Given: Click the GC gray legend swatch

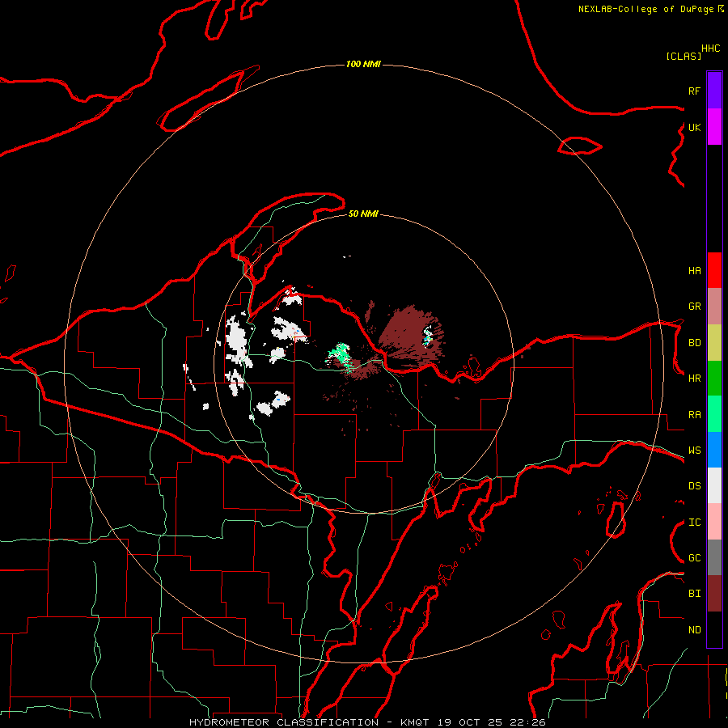Looking at the screenshot, I should 714,557.
